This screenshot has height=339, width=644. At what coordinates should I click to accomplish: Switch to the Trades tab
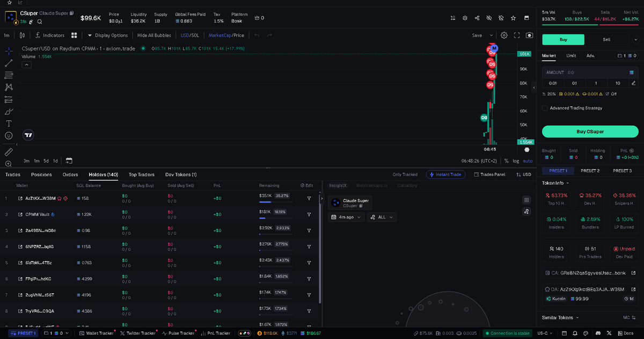coord(13,175)
